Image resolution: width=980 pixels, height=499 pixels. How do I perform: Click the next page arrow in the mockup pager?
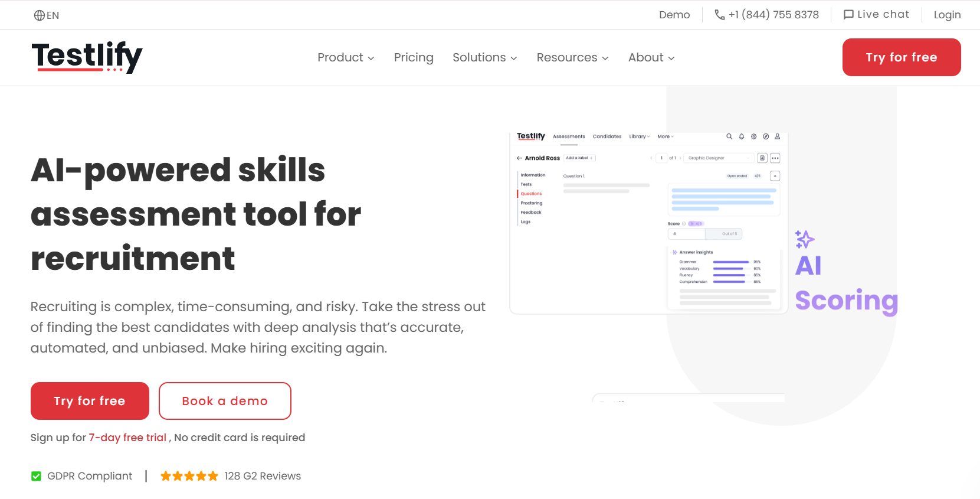point(680,158)
